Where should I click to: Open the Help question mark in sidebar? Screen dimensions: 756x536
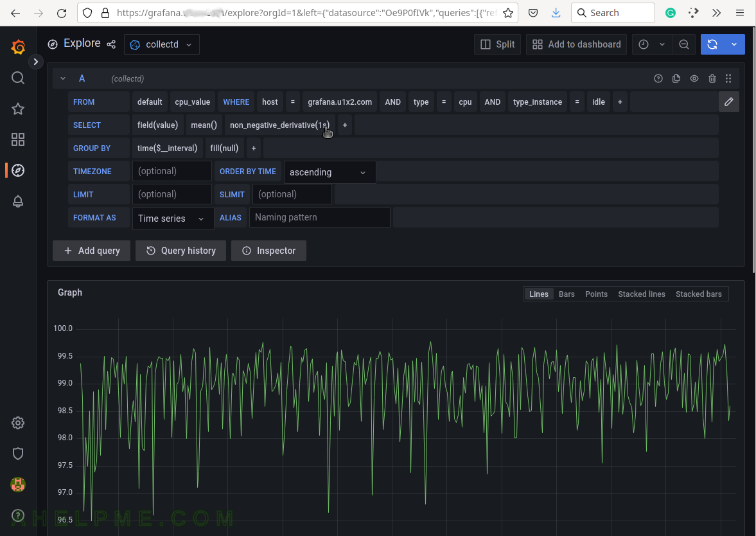[18, 515]
